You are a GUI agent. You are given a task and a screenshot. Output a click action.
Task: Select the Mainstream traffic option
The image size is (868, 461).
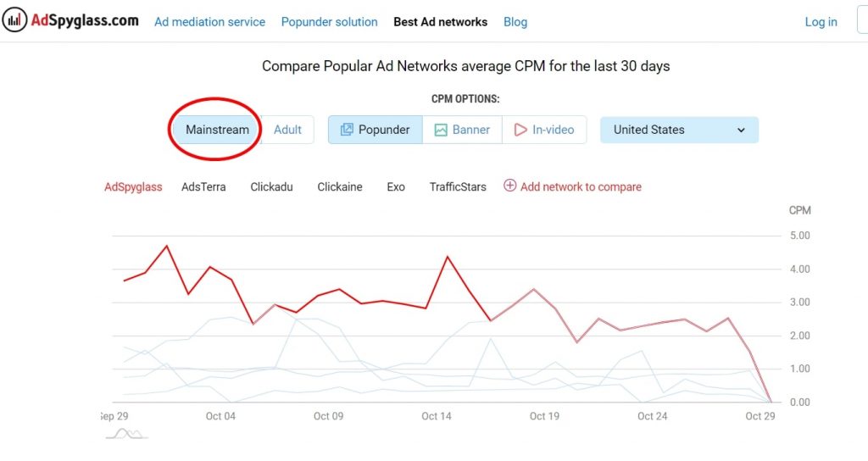click(217, 130)
